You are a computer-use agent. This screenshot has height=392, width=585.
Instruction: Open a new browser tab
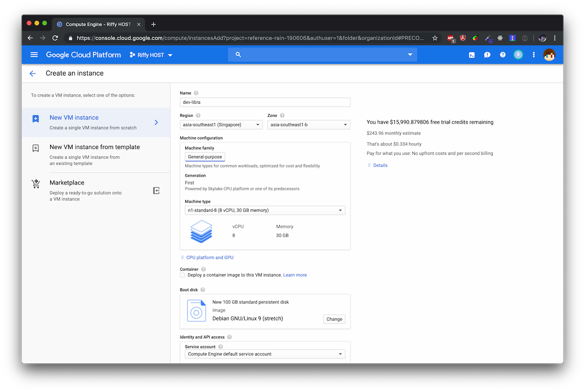[x=154, y=24]
